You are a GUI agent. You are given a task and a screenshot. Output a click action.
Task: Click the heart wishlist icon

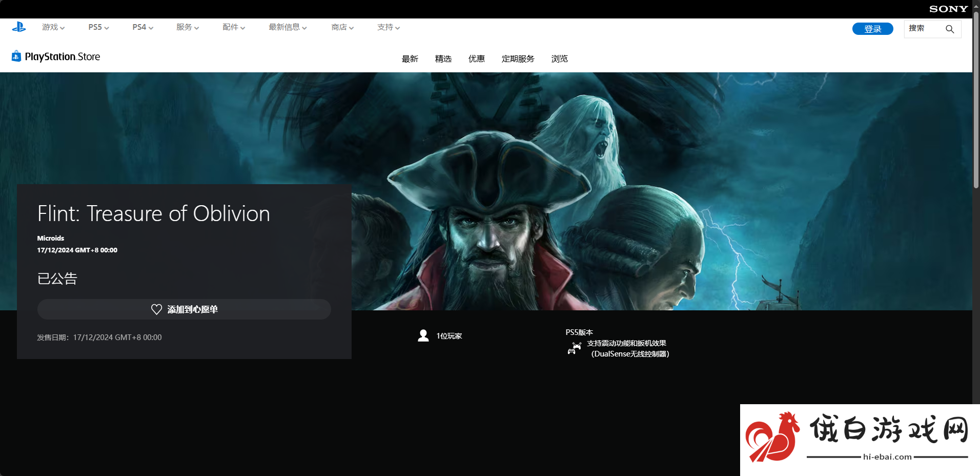click(x=156, y=309)
